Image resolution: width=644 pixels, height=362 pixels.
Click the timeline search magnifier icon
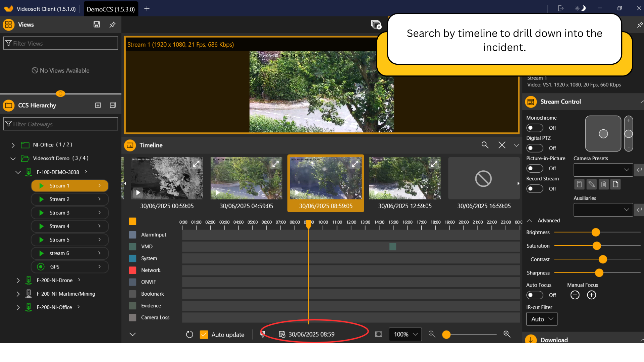click(x=485, y=145)
